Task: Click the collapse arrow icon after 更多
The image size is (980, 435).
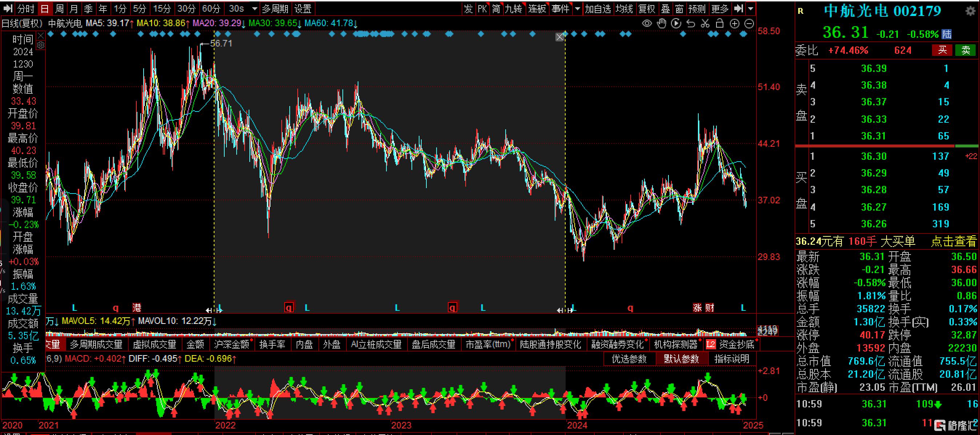Action: click(x=738, y=8)
